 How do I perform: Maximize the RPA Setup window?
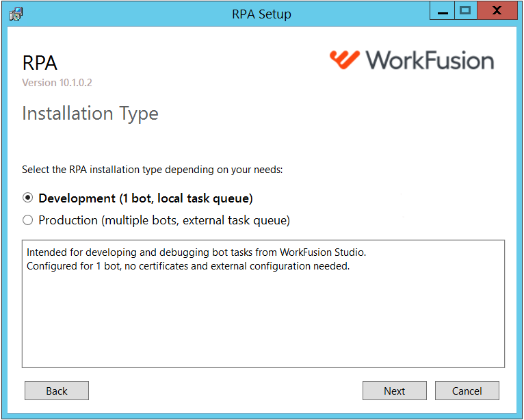465,11
